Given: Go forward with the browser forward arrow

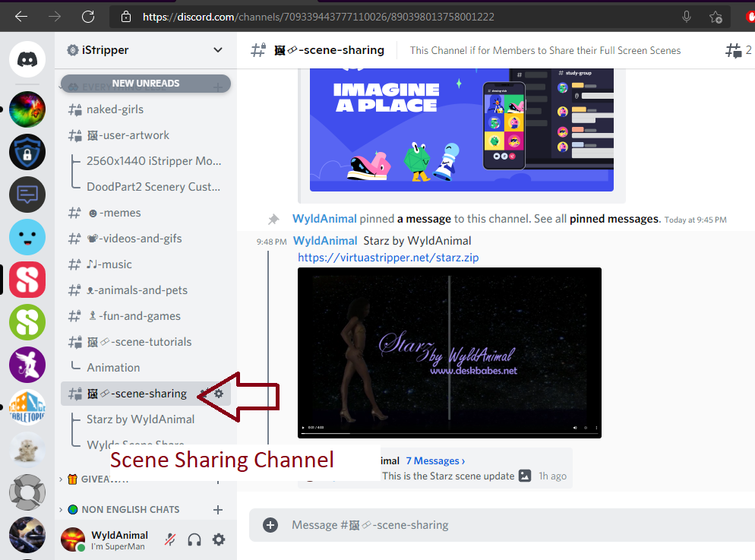Looking at the screenshot, I should 55,17.
